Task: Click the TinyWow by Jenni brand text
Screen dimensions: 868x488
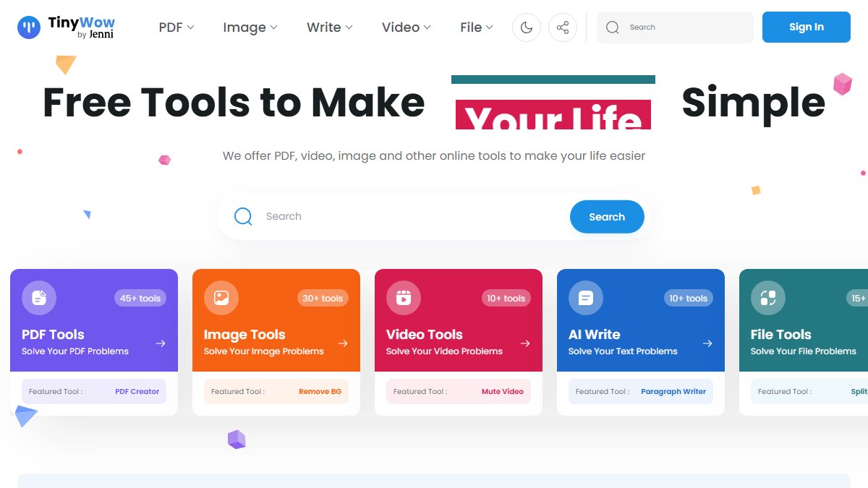Action: 81,27
